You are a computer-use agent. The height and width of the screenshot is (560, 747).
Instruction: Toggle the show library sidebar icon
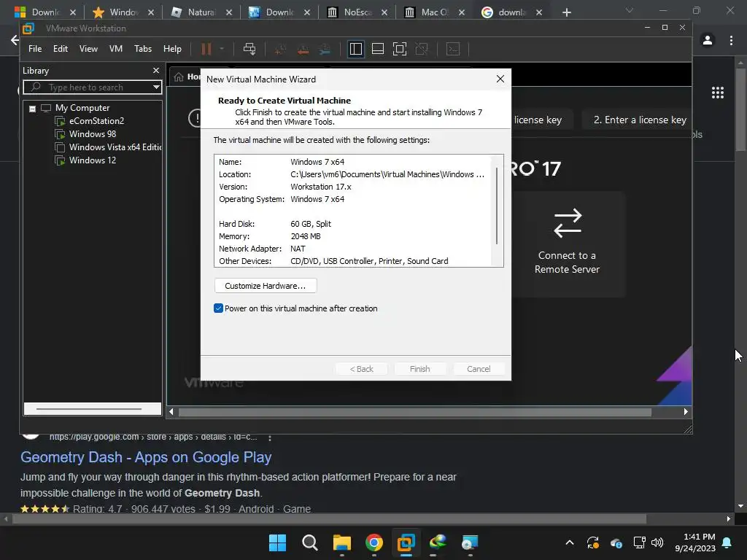(x=355, y=49)
